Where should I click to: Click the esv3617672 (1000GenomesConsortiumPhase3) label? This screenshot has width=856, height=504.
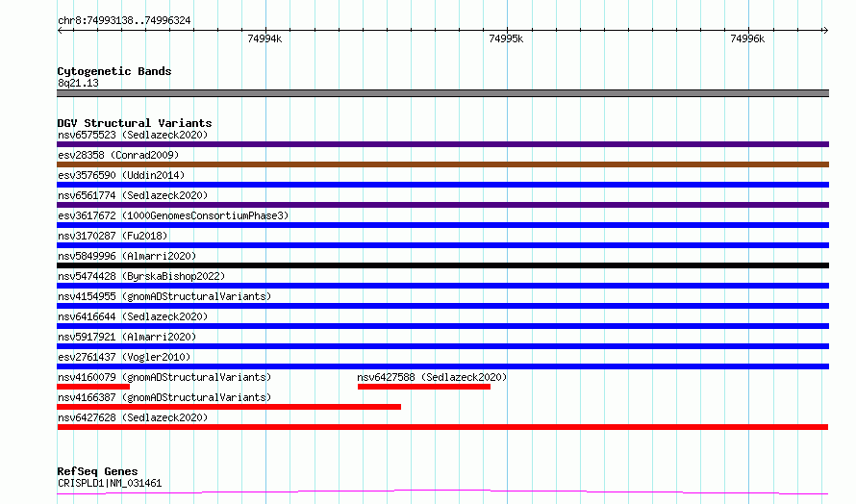(x=173, y=215)
